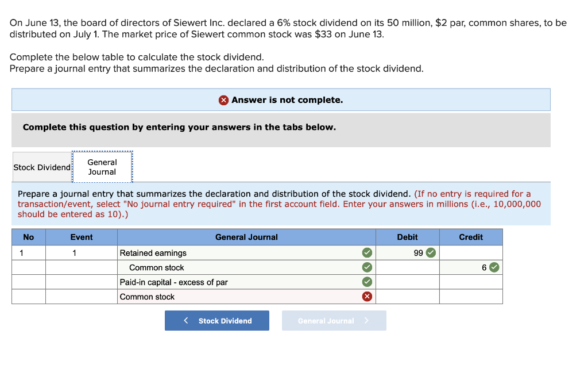Image resolution: width=588 pixels, height=372 pixels.
Task: Click the disabled General Journal button
Action: 334,320
